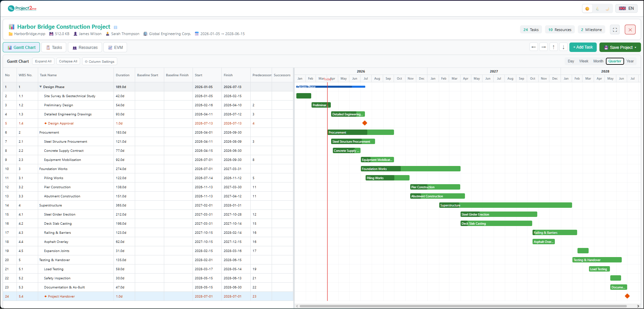Set timeline scale to Week
Screen dimensions: 644x309
584,61
